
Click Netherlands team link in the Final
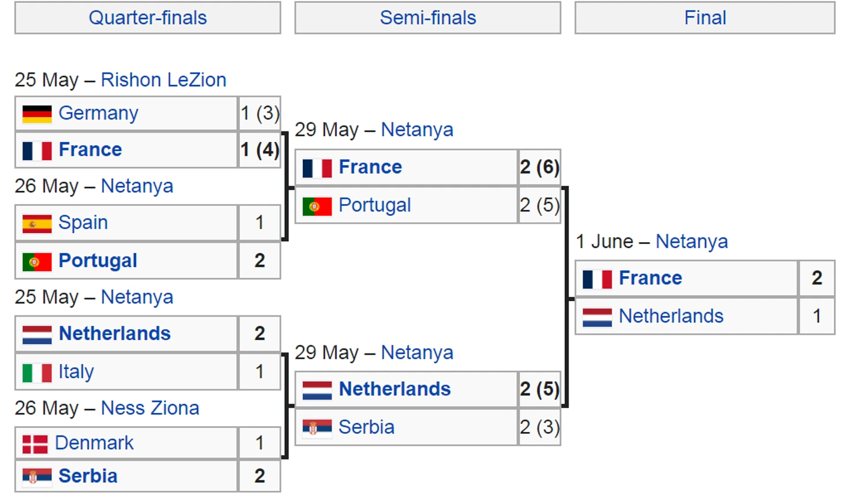[x=671, y=316]
